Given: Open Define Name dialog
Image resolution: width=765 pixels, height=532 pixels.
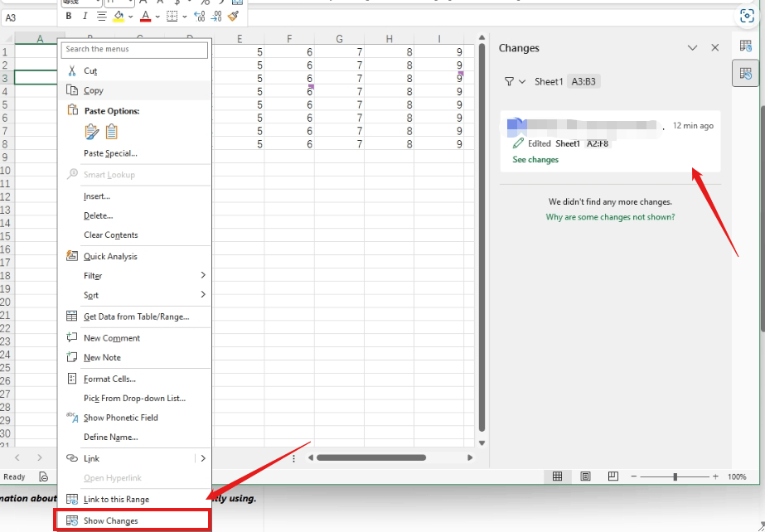Looking at the screenshot, I should pyautogui.click(x=134, y=438).
